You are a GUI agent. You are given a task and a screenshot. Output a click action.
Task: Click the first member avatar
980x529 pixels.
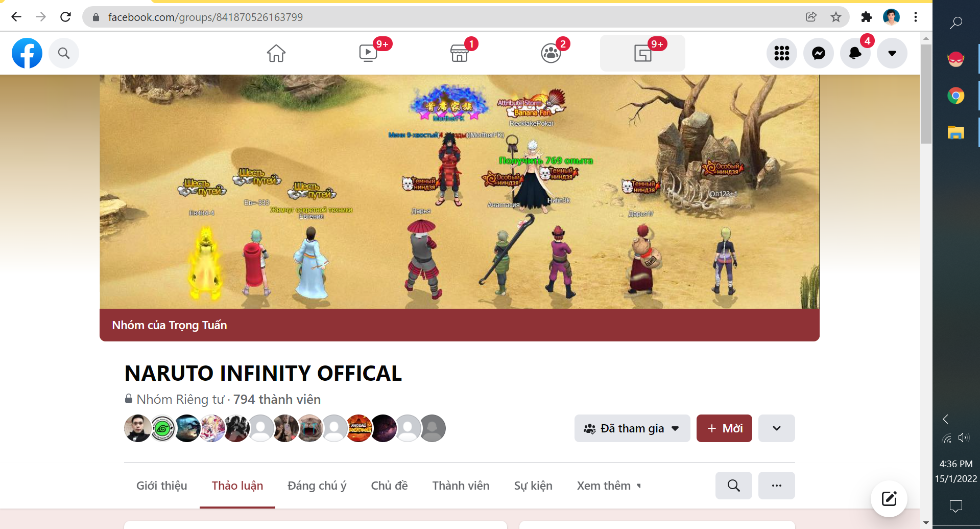point(138,428)
